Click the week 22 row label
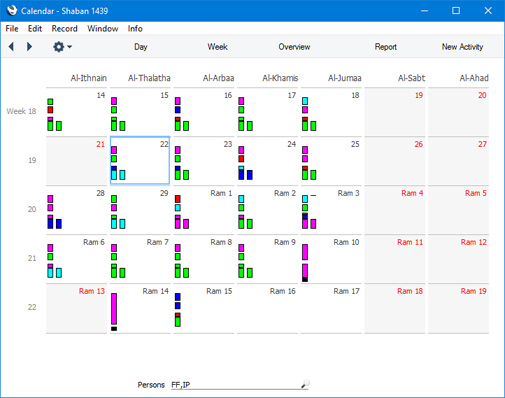 click(x=32, y=307)
